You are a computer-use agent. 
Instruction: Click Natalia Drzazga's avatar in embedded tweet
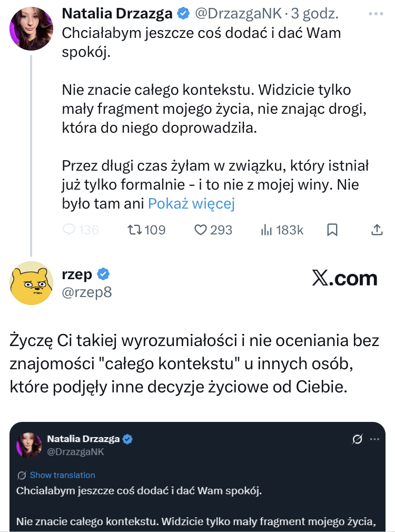[x=29, y=445]
